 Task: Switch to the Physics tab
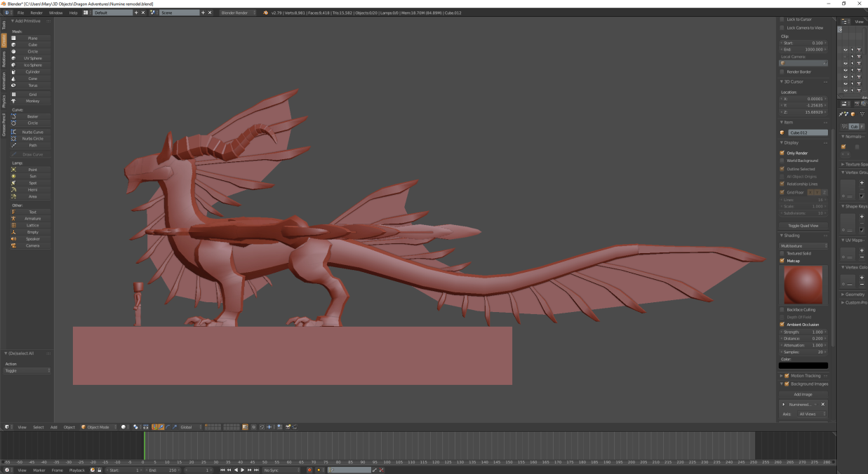4,101
